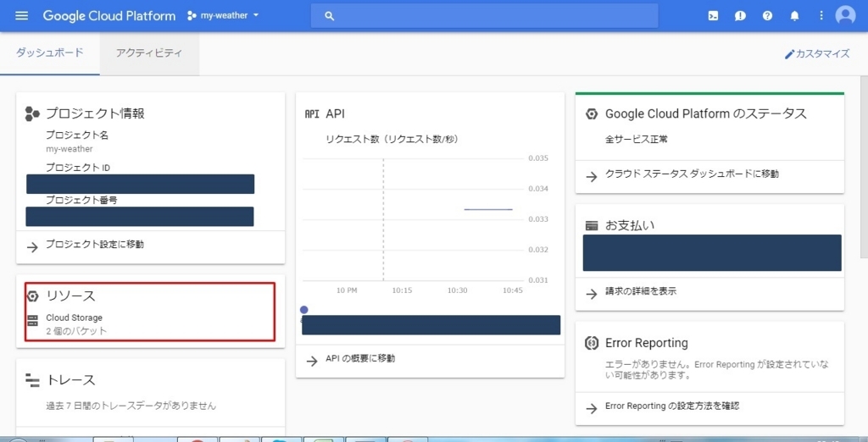Click the arrow beside 請求の詳細を表示

tap(592, 294)
